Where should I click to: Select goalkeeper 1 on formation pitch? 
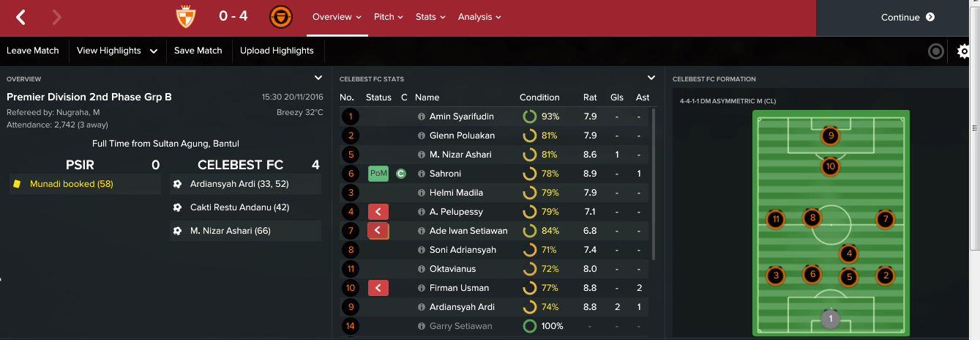point(829,319)
